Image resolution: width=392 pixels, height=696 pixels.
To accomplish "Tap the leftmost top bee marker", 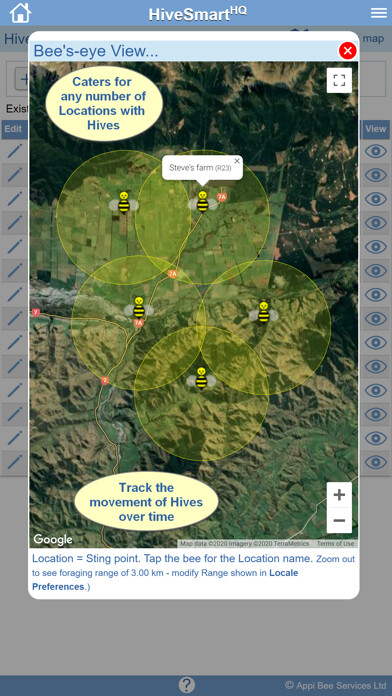I will [124, 203].
